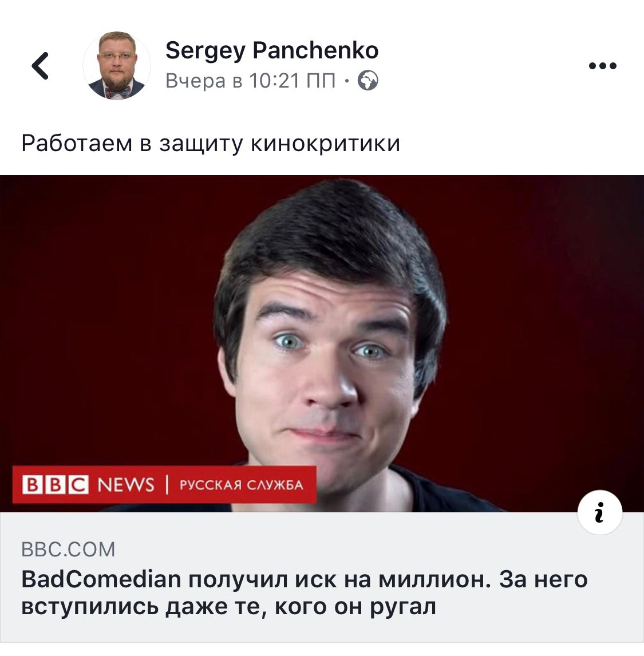644x656 pixels.
Task: Open the three-dot post options menu
Action: click(602, 66)
